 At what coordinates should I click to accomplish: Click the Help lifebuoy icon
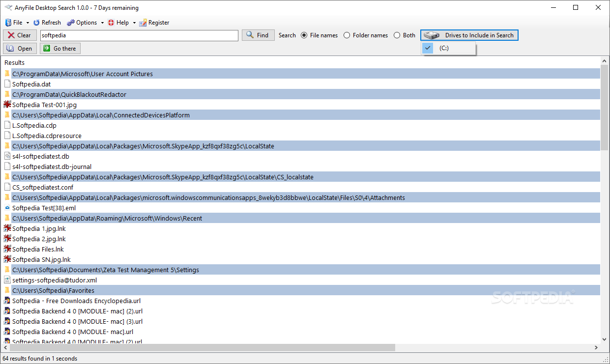click(x=111, y=23)
